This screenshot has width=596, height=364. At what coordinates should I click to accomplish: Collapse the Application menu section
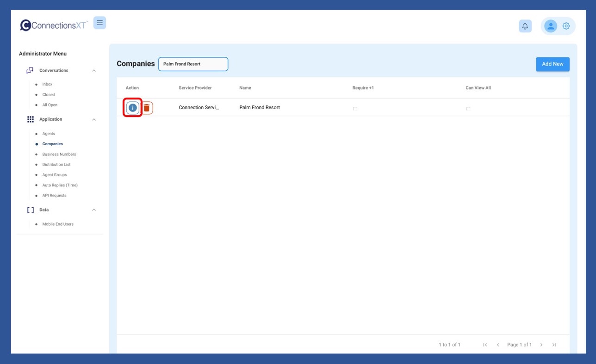pos(94,119)
